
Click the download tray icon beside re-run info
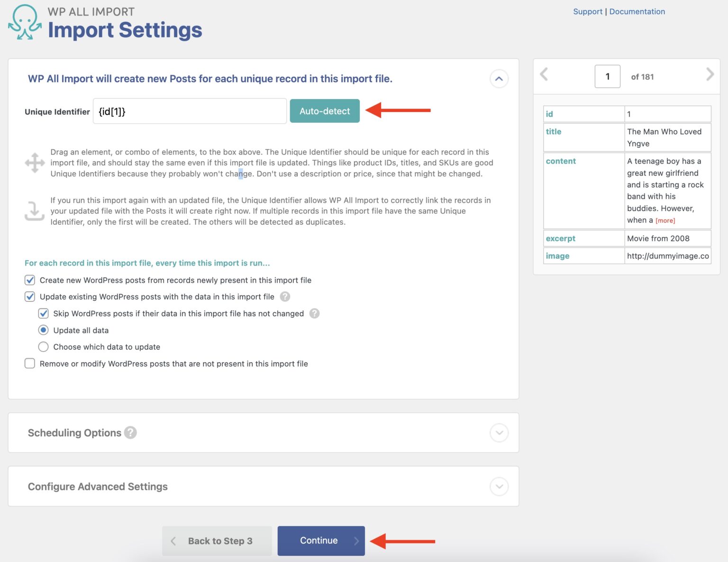(35, 211)
